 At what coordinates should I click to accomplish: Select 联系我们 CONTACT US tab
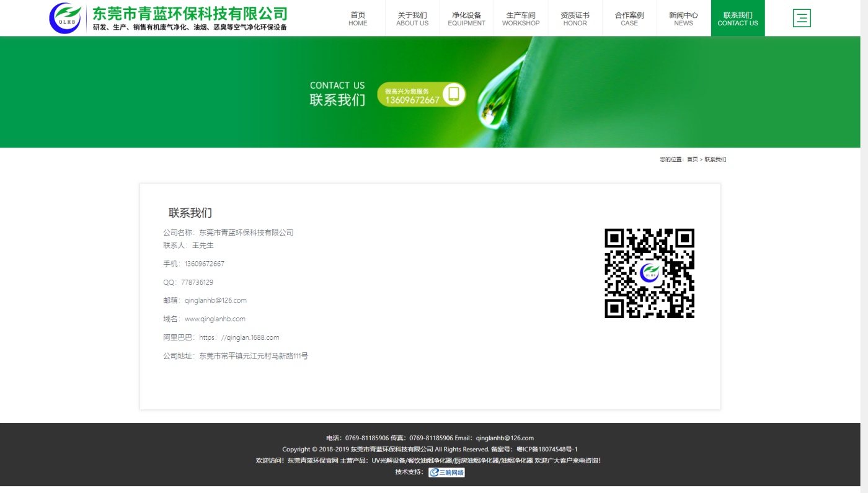(738, 19)
